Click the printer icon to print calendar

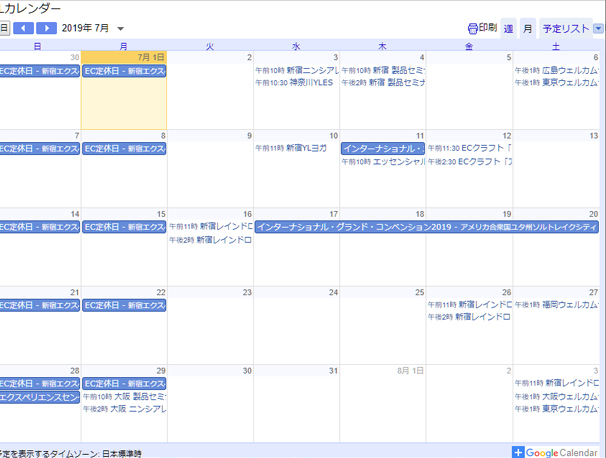(x=473, y=28)
